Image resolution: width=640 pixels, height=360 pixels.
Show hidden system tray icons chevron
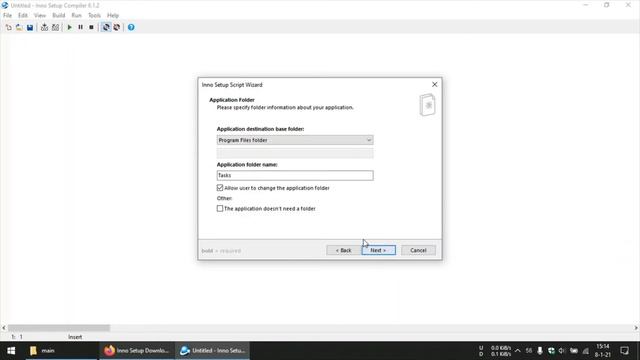click(x=518, y=351)
